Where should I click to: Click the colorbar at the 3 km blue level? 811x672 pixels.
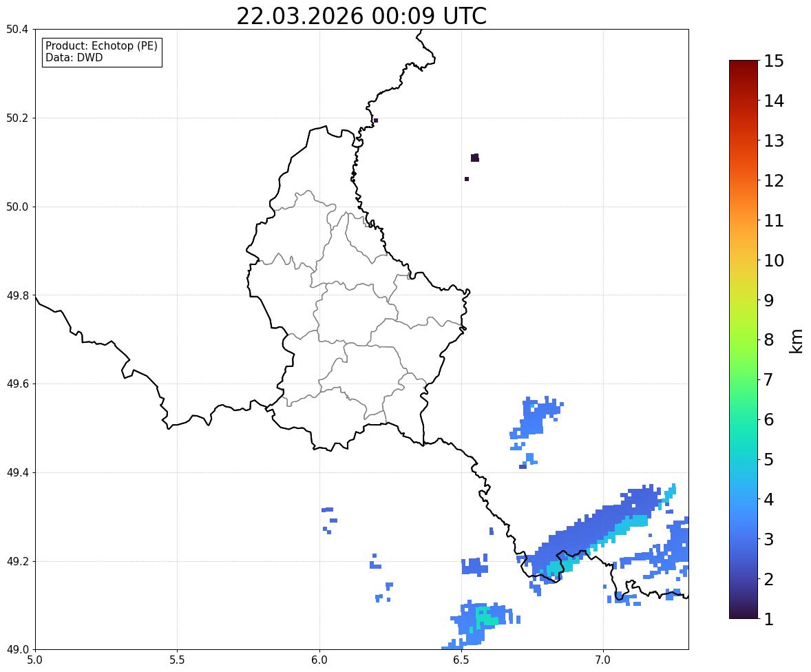coord(744,539)
